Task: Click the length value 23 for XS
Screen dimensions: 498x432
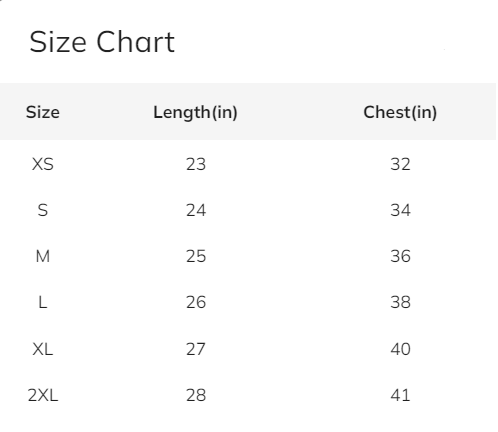Action: click(x=196, y=164)
